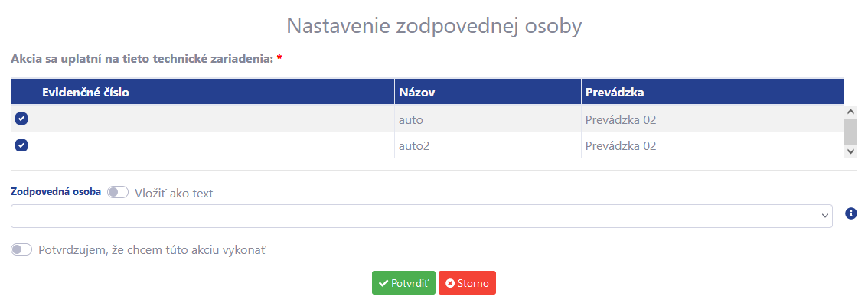Enable the Vložiť ako text toggle
This screenshot has height=306, width=868.
[117, 193]
